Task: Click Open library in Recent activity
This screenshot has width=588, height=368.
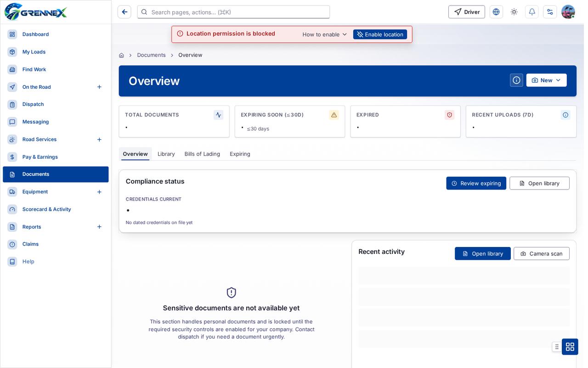Action: pyautogui.click(x=482, y=253)
